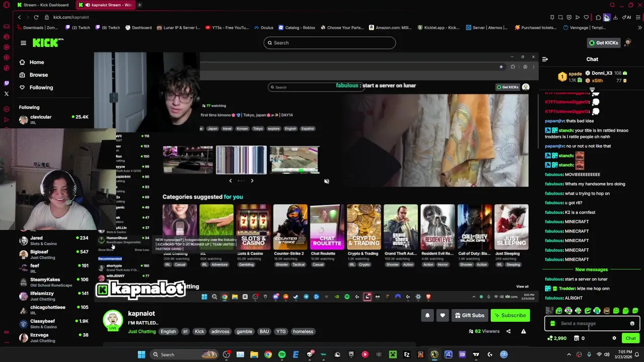Collapse the chat panel arrow icon
This screenshot has height=362, width=644.
point(545,59)
